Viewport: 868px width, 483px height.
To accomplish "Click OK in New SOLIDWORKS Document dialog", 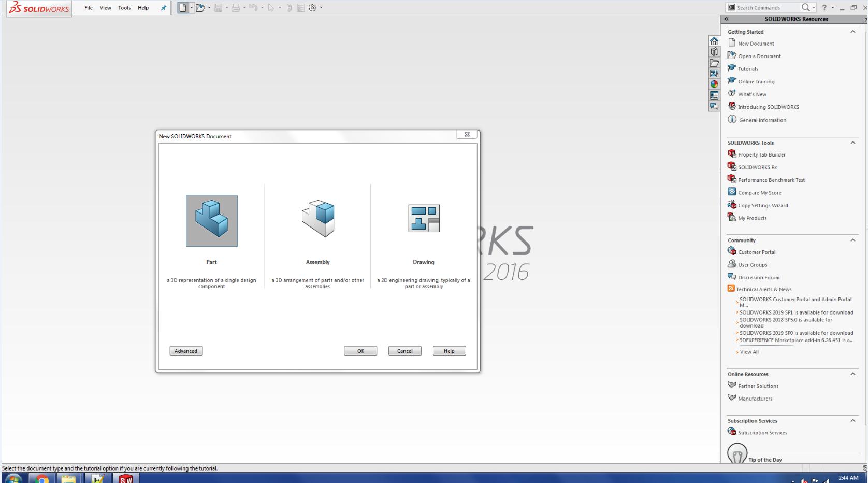I will (360, 351).
